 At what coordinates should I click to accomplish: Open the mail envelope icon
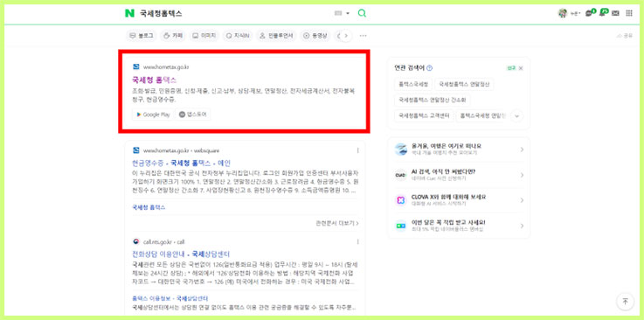click(x=615, y=13)
